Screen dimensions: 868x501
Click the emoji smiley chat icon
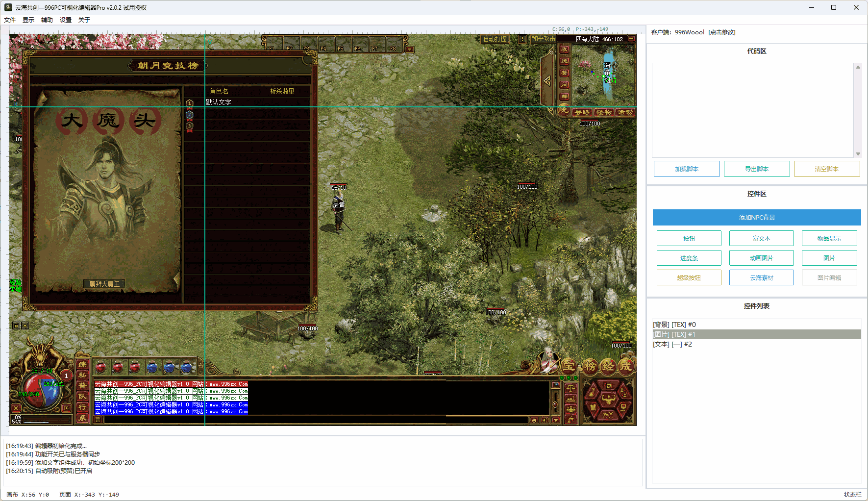534,420
